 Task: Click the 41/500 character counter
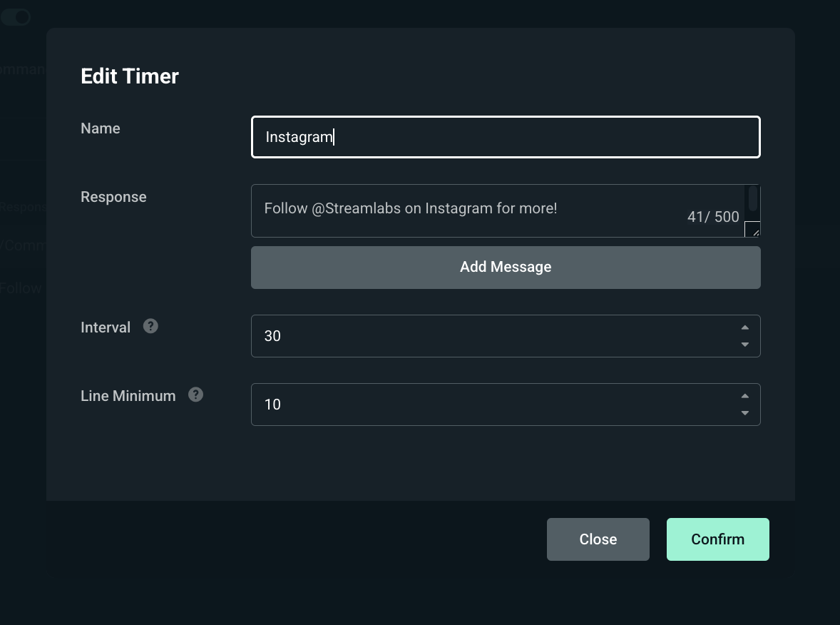712,216
